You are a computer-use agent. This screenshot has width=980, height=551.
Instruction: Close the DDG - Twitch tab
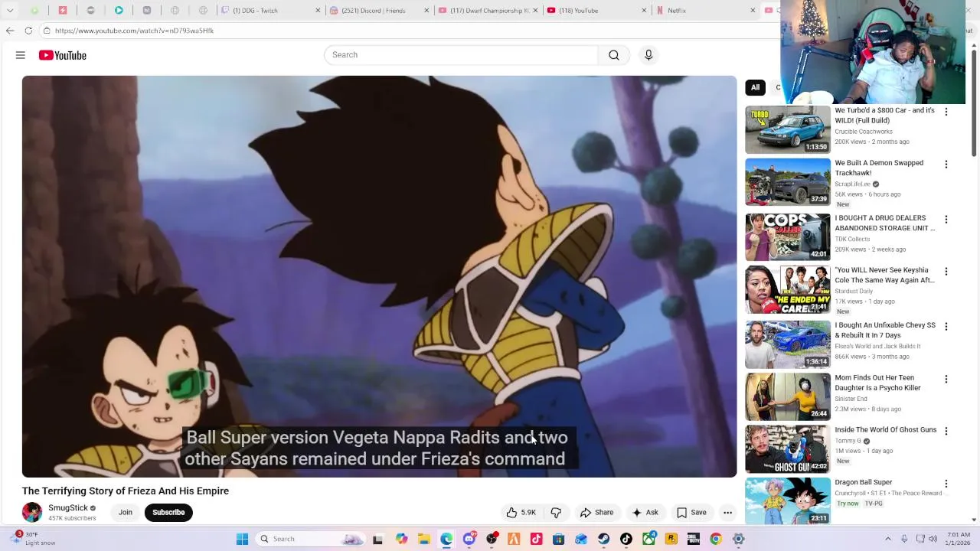pos(318,11)
